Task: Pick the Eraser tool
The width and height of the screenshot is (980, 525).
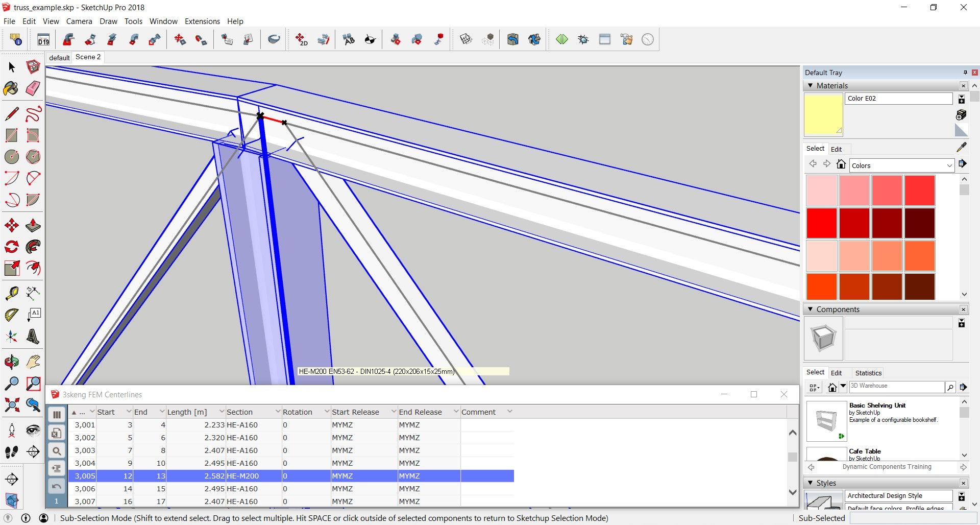Action: [33, 88]
